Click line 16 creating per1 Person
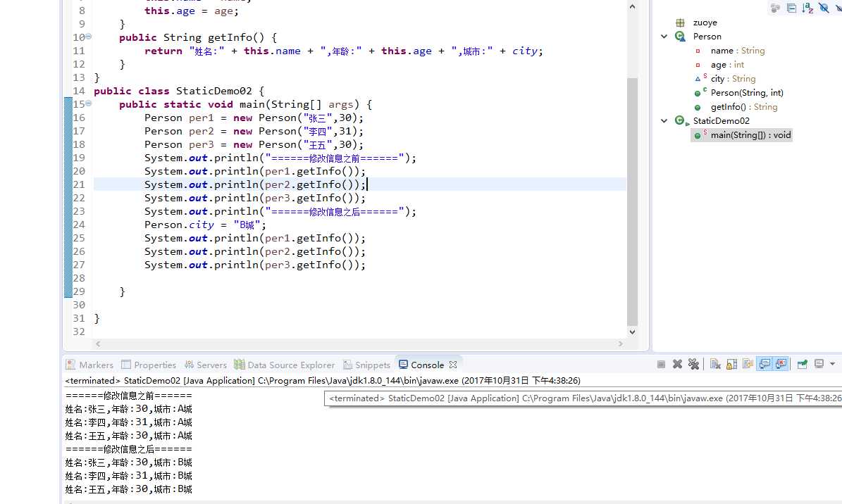Image resolution: width=842 pixels, height=504 pixels. (254, 118)
